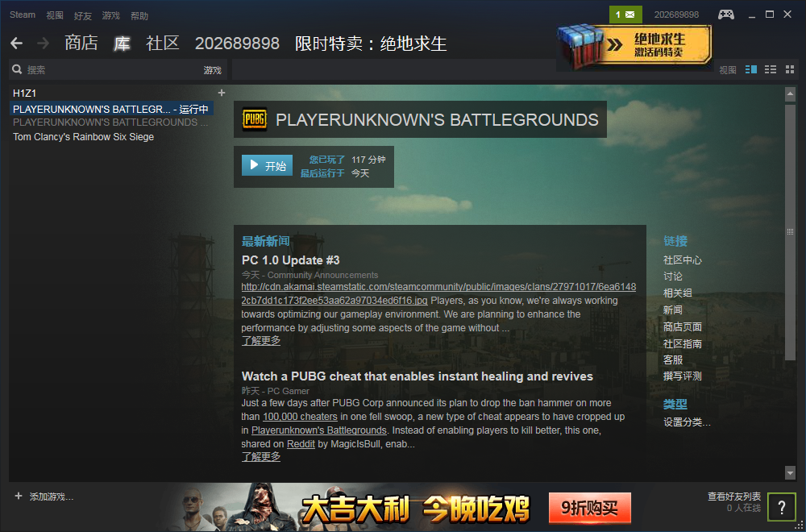
Task: Open the 绝地求生 激活码特卖 crate banner
Action: point(635,46)
